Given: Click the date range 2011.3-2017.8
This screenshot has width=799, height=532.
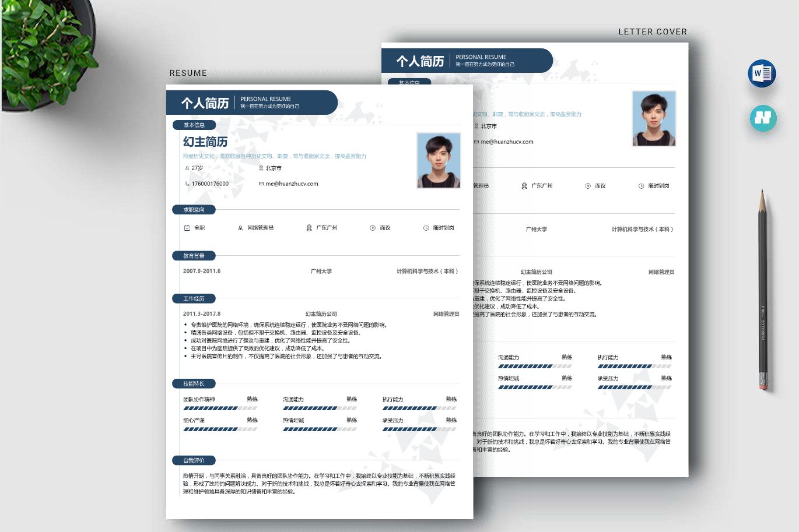Looking at the screenshot, I should pyautogui.click(x=202, y=314).
